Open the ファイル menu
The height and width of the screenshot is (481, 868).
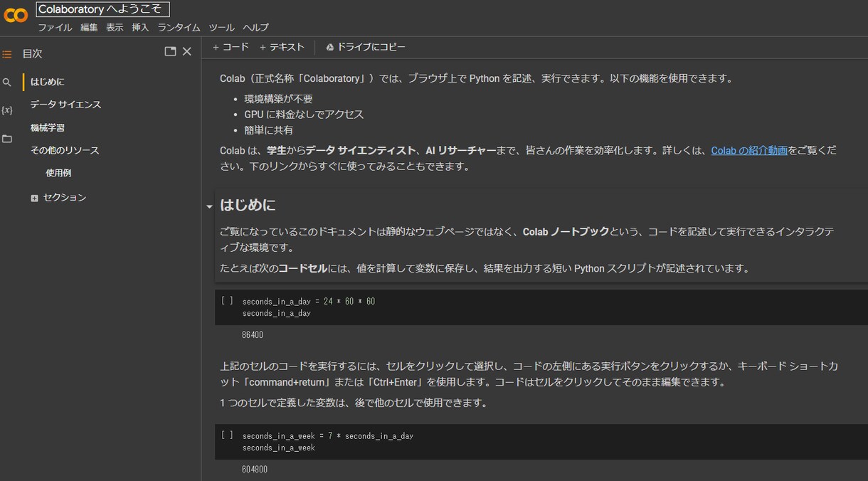(55, 28)
